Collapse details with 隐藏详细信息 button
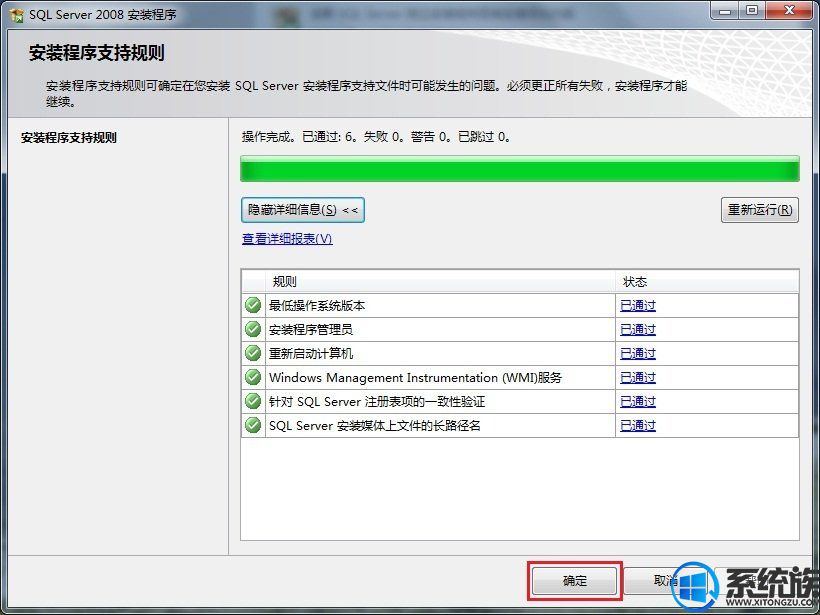Image resolution: width=820 pixels, height=615 pixels. click(303, 210)
